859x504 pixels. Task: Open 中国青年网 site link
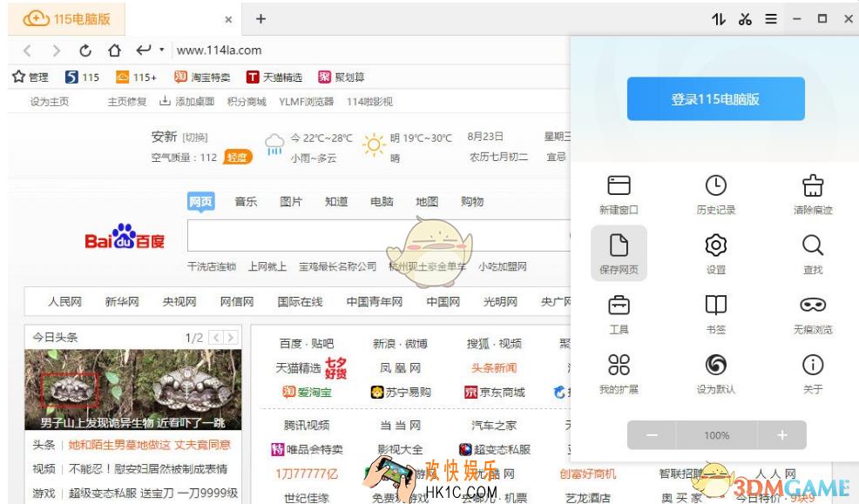pos(375,301)
